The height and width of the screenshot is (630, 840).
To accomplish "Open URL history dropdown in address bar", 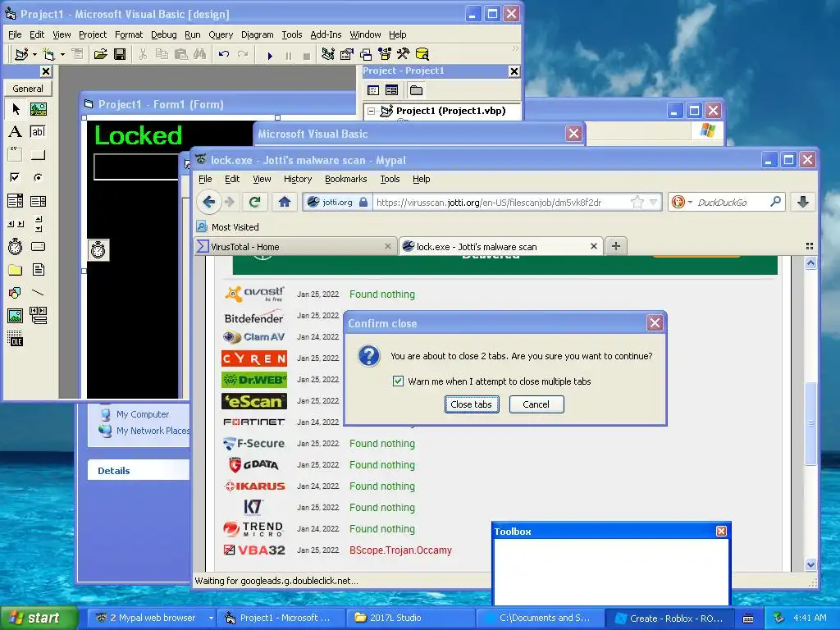I will coord(653,202).
